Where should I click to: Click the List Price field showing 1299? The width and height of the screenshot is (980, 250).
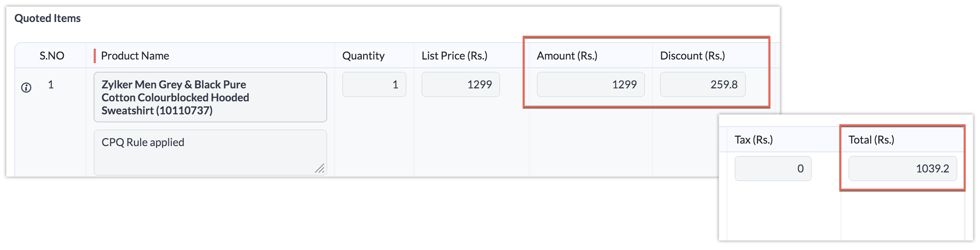460,85
